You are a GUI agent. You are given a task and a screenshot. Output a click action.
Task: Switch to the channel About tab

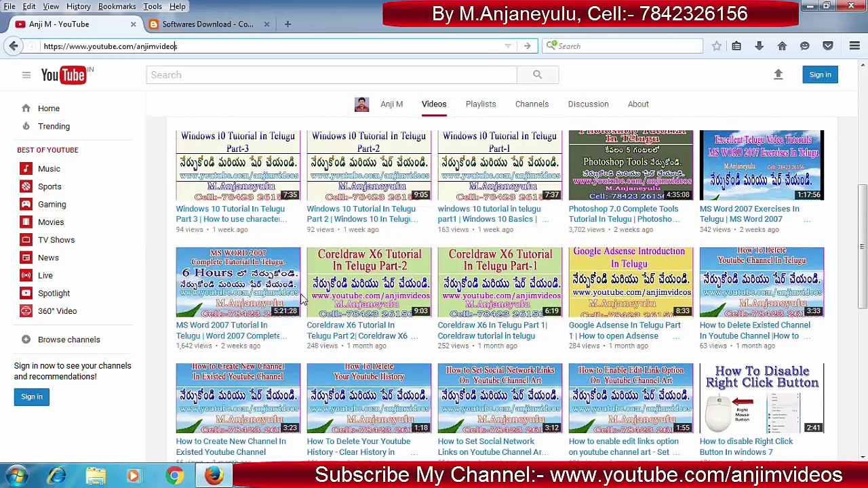tap(638, 104)
